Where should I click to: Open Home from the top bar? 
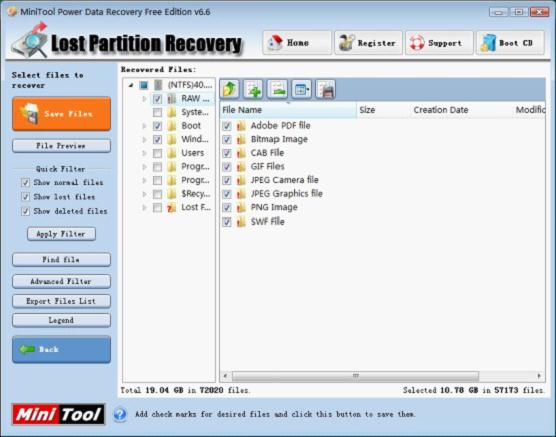coord(297,43)
